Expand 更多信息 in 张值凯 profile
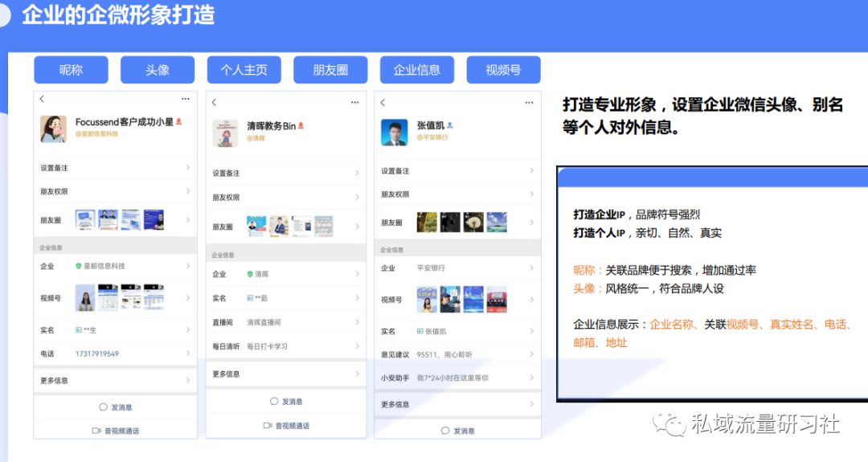 457,404
